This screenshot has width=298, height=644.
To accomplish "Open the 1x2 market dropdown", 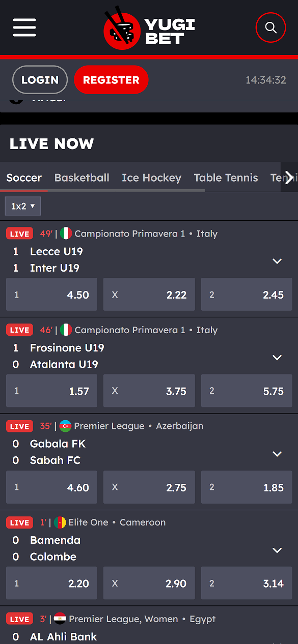I will (23, 206).
